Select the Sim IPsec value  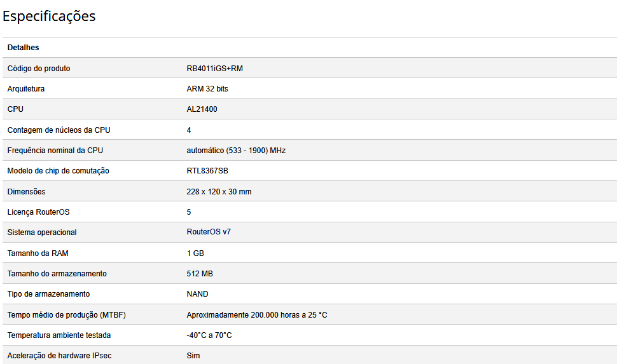(x=193, y=356)
